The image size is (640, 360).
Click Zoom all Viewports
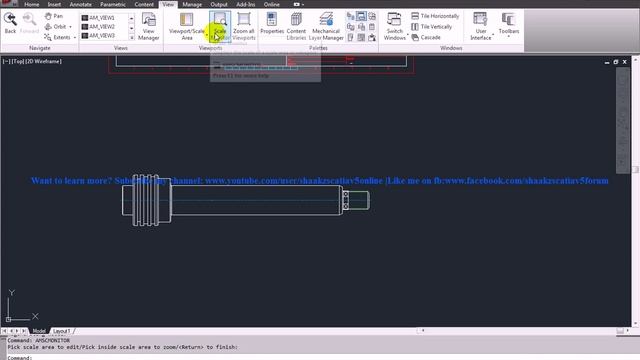pyautogui.click(x=244, y=26)
